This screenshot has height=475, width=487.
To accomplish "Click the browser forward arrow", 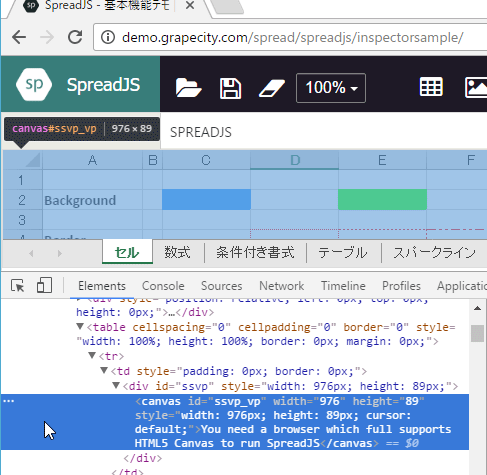I will click(47, 37).
